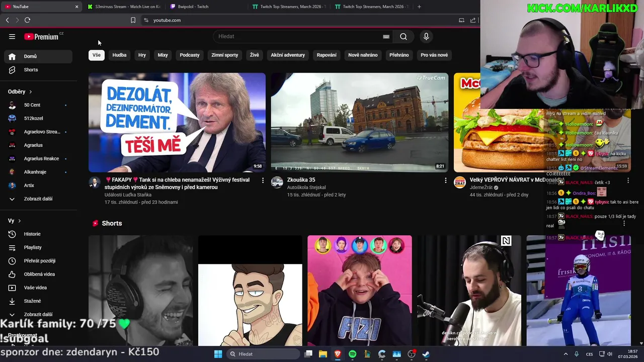The width and height of the screenshot is (644, 362).
Task: Open the YouTube hamburger guide menu
Action: pyautogui.click(x=12, y=37)
